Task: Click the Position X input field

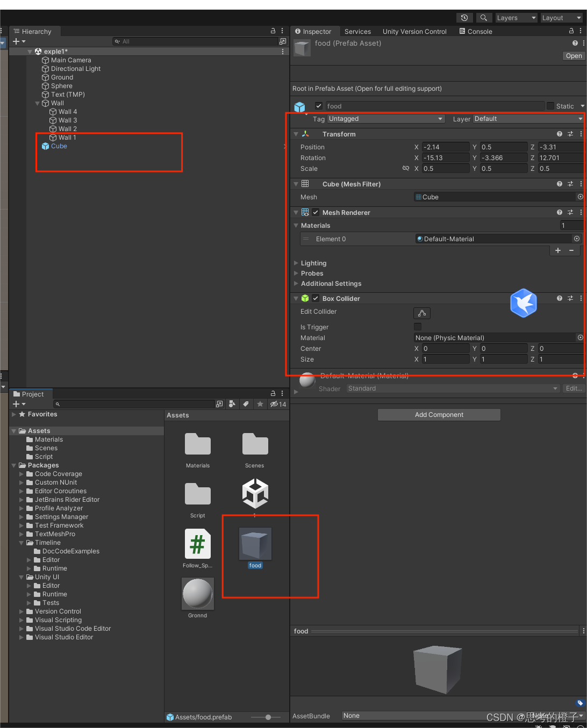Action: [446, 147]
